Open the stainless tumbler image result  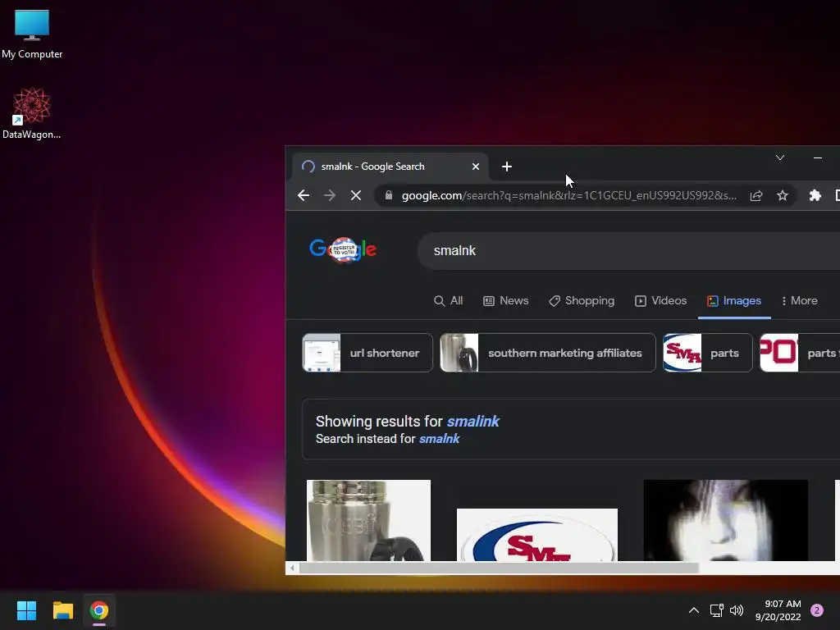[x=368, y=520]
